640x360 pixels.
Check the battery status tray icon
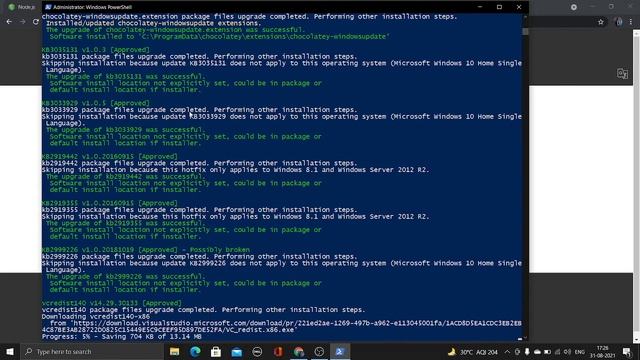coord(547,352)
